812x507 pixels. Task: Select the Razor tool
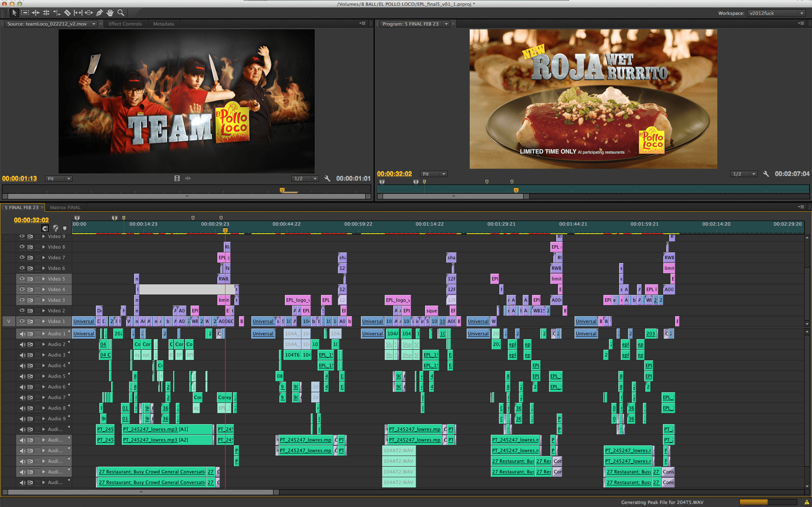pyautogui.click(x=68, y=13)
